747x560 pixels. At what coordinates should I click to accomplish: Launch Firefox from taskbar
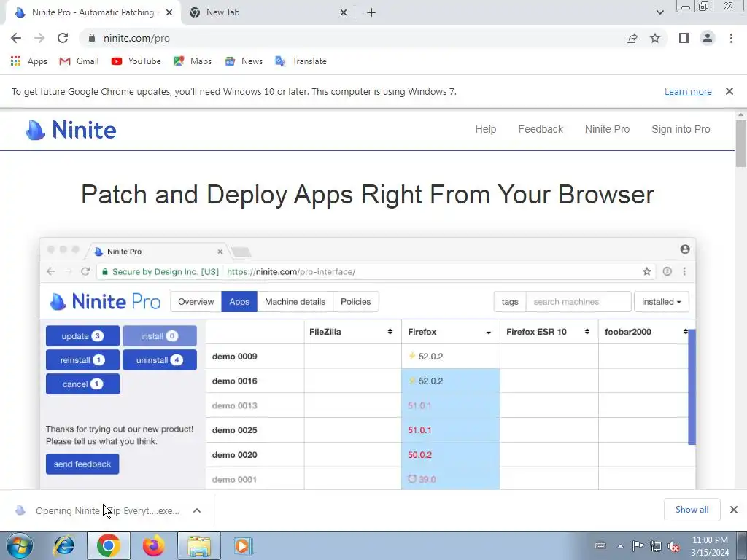click(x=153, y=545)
